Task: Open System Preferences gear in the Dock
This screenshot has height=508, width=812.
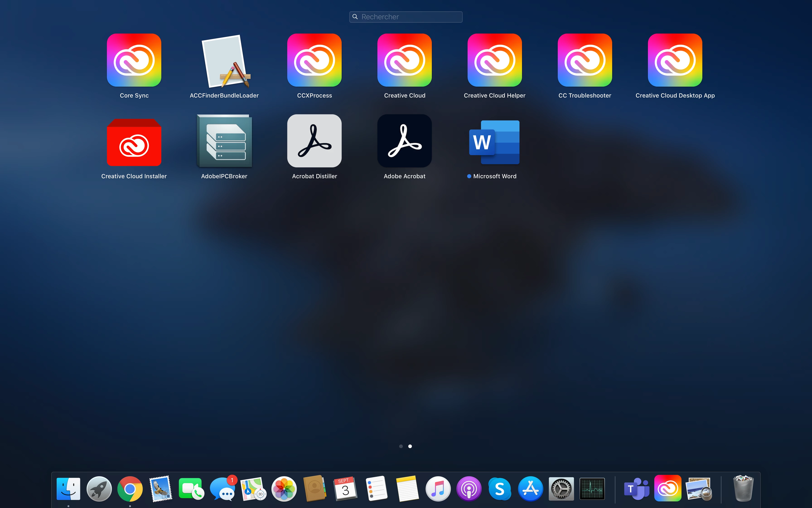Action: point(561,488)
